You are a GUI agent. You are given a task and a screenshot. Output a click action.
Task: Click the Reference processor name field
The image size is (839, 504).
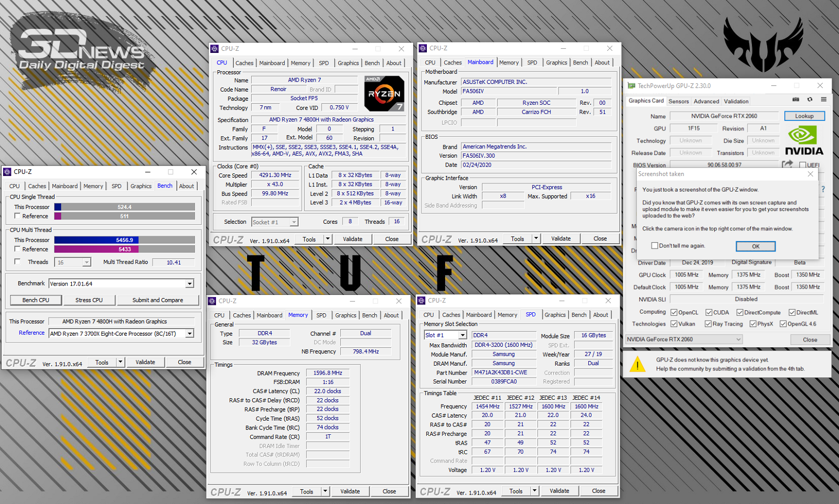(121, 334)
